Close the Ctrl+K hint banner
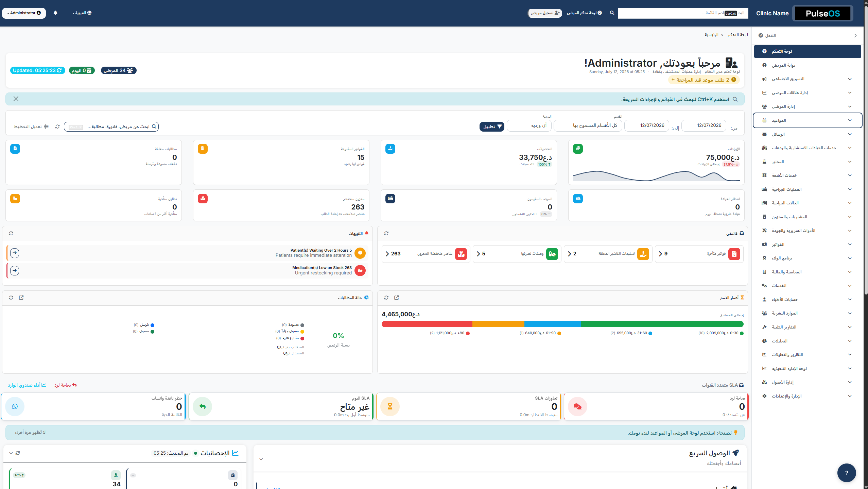The width and height of the screenshot is (868, 489). pyautogui.click(x=16, y=99)
